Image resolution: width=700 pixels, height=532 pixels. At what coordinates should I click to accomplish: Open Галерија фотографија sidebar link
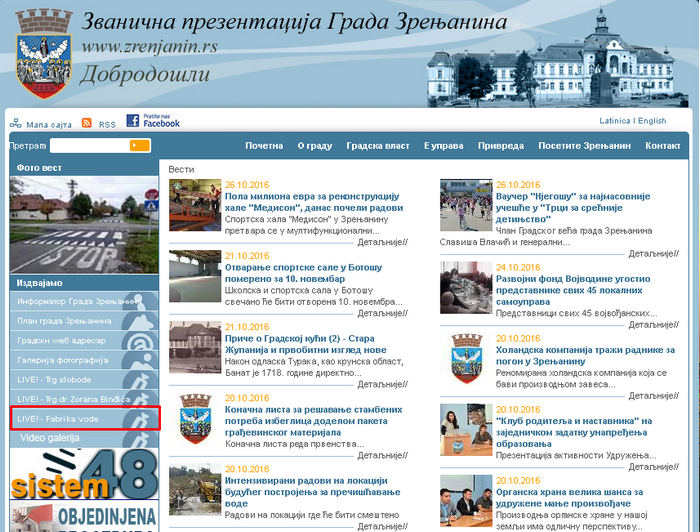pos(84,360)
